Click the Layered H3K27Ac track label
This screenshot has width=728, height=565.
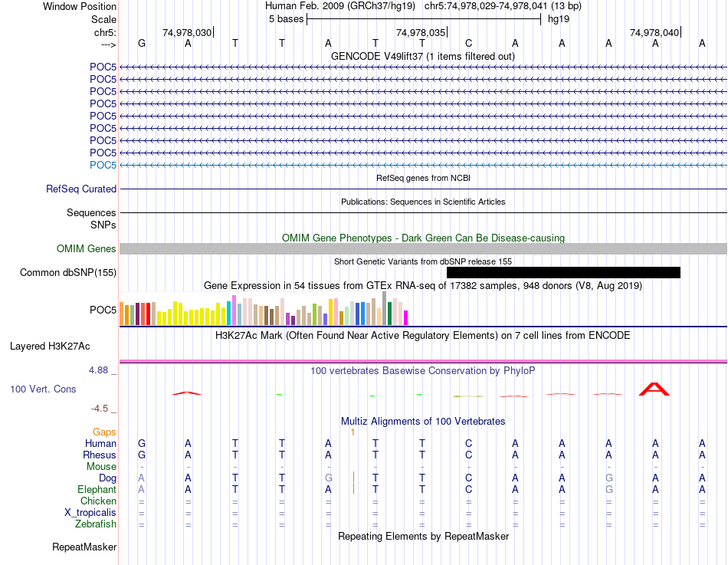point(50,347)
